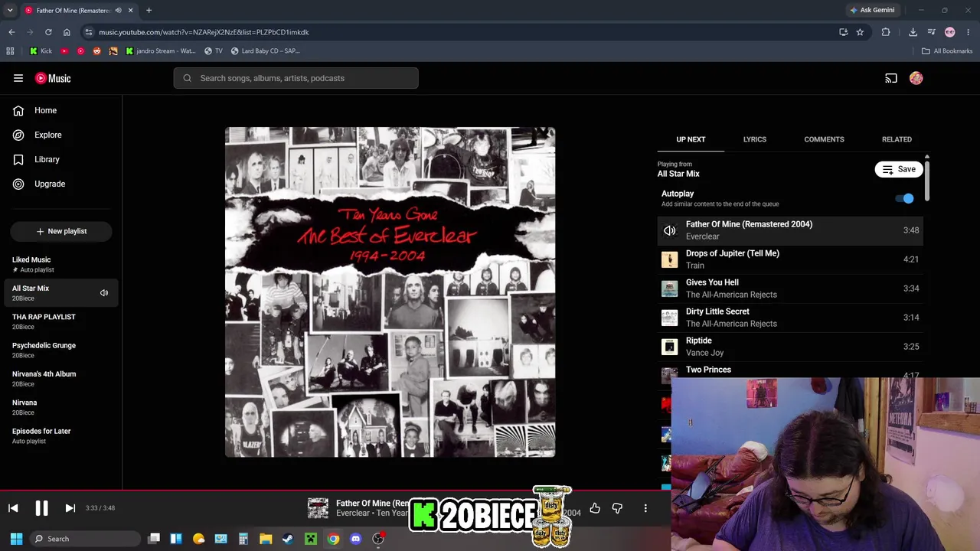Open the Chrome downloads icon
980x551 pixels.
coord(913,32)
